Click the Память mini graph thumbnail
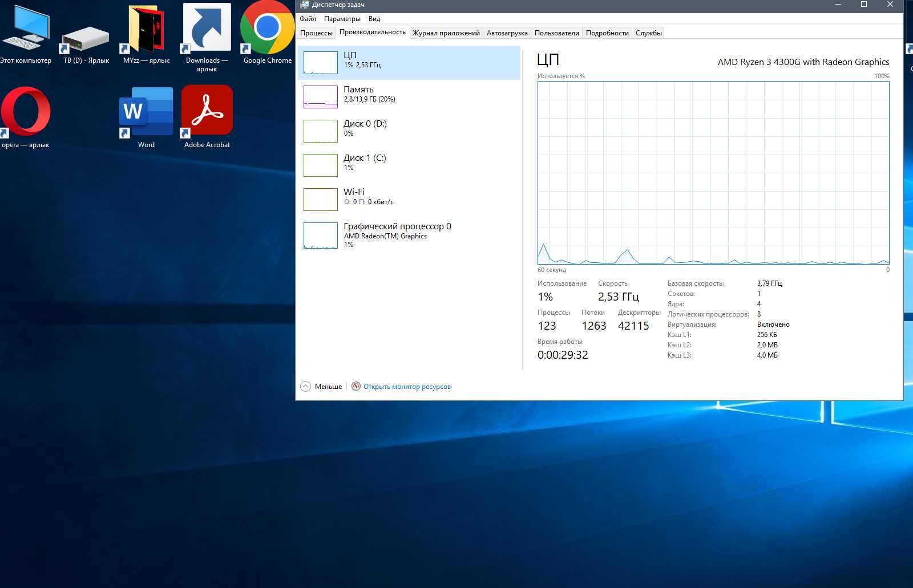The image size is (913, 588). click(x=321, y=97)
